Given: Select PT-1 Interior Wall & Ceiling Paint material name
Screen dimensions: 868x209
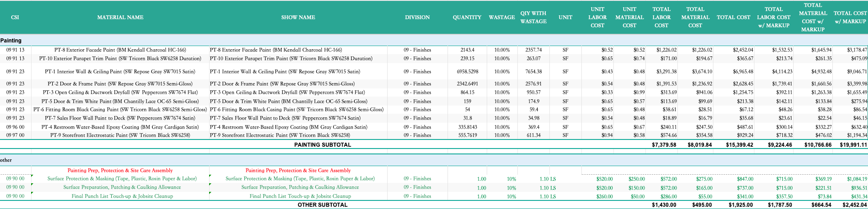Looking at the screenshot, I should [120, 72].
